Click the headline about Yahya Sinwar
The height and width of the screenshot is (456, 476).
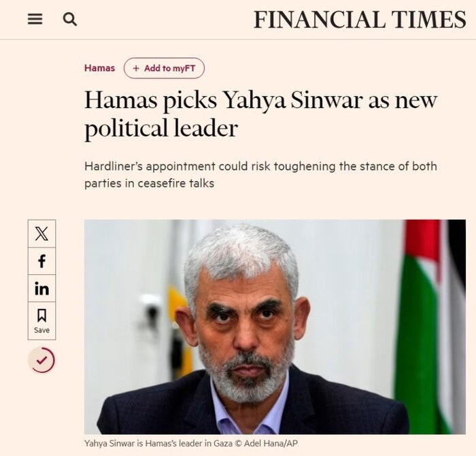point(260,114)
